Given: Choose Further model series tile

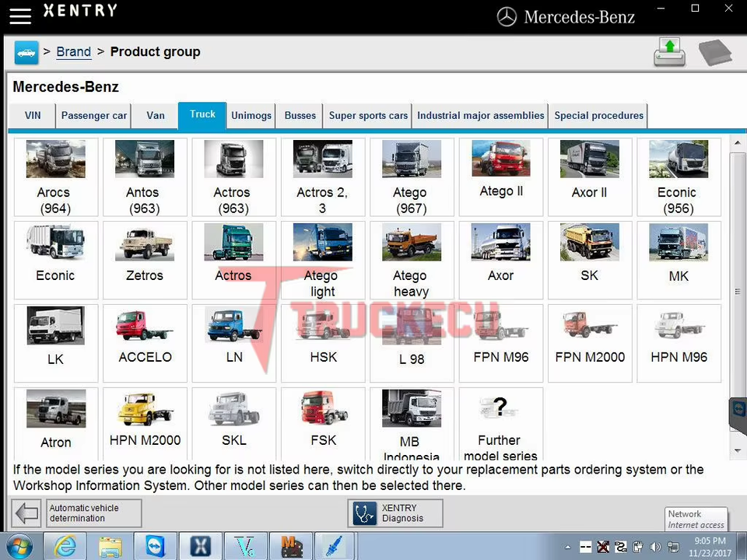Looking at the screenshot, I should click(500, 424).
